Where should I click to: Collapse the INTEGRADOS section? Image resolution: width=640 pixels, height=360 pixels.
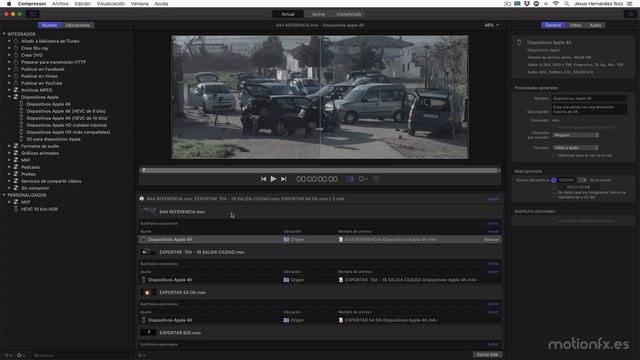(4, 34)
